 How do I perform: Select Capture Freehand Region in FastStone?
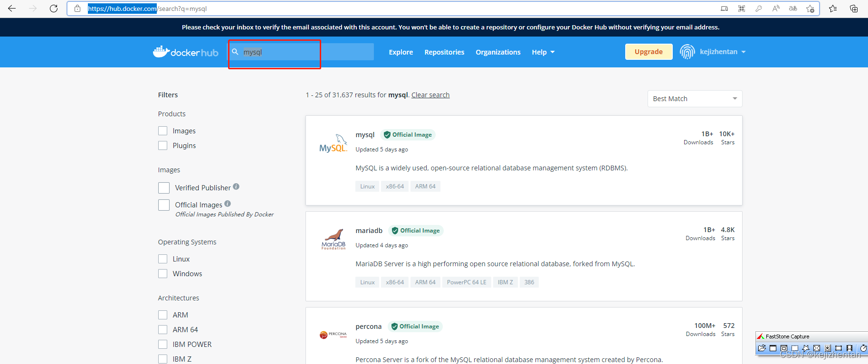tap(806, 348)
